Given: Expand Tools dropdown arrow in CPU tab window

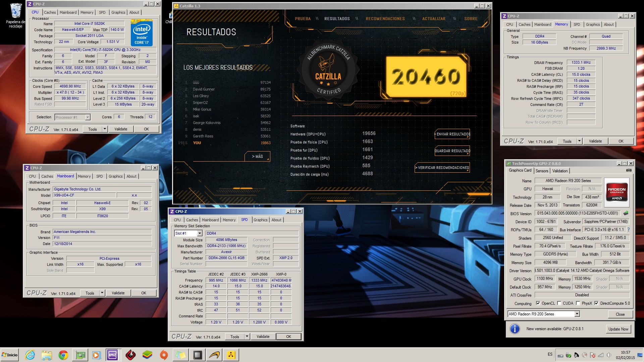Looking at the screenshot, I should point(105,129).
